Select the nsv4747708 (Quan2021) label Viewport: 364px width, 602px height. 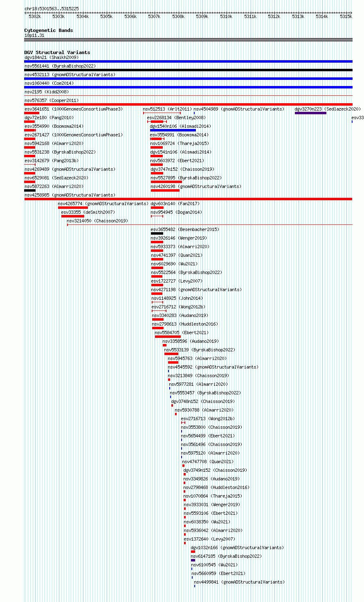click(208, 462)
